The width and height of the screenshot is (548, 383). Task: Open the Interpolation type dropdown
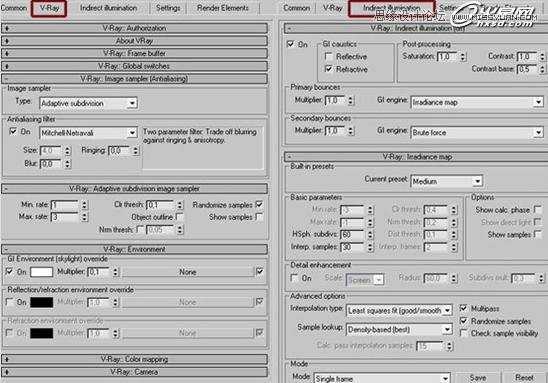[x=399, y=310]
